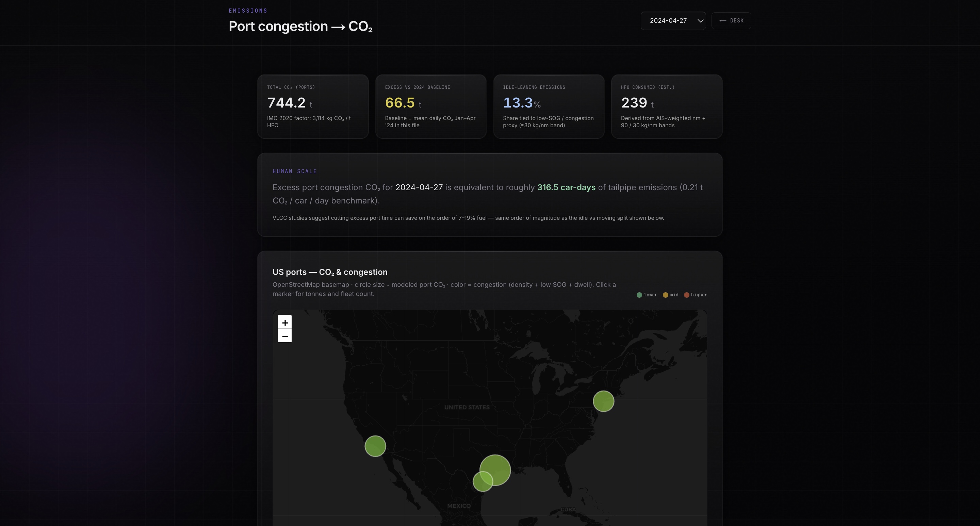Click the Idle-Leaning Emissions 13.3% card
Image resolution: width=980 pixels, height=526 pixels.
pos(549,106)
